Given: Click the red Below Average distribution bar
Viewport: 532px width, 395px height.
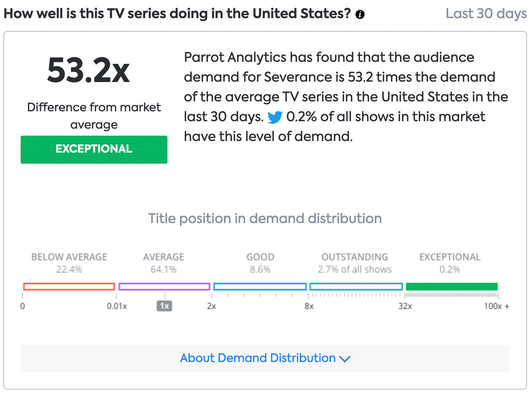Looking at the screenshot, I should [x=69, y=287].
